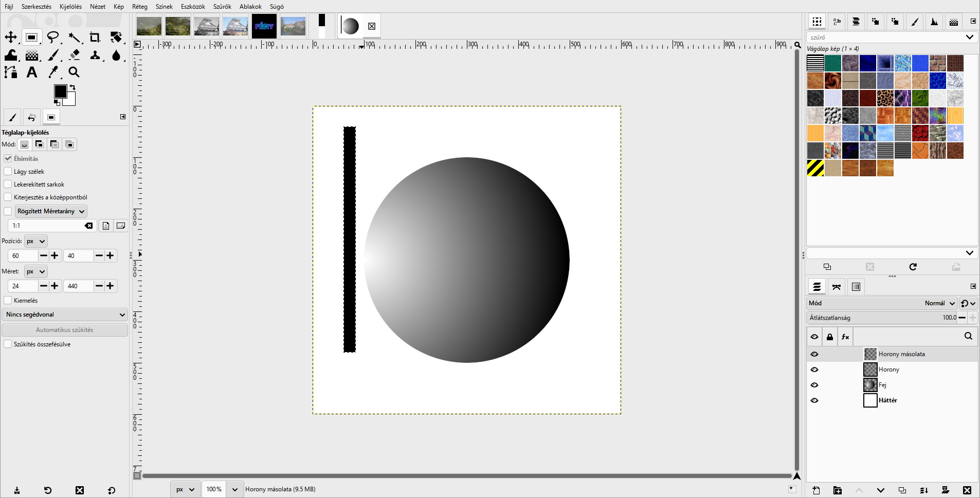Activate the Fuzzy Select wand tool
Viewport: 980px width, 498px height.
coord(74,37)
